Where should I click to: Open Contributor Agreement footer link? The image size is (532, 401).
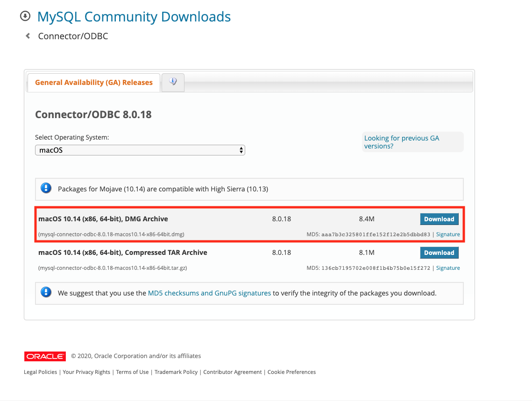coord(233,372)
